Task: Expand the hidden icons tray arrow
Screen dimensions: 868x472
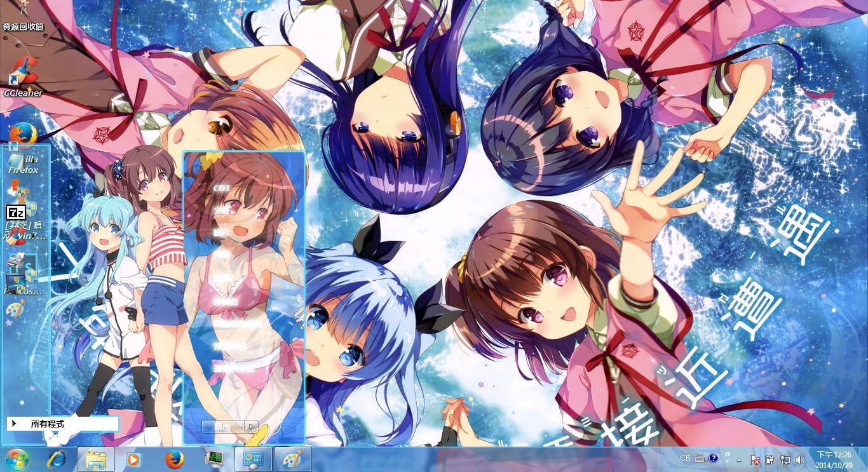Action: 740,459
